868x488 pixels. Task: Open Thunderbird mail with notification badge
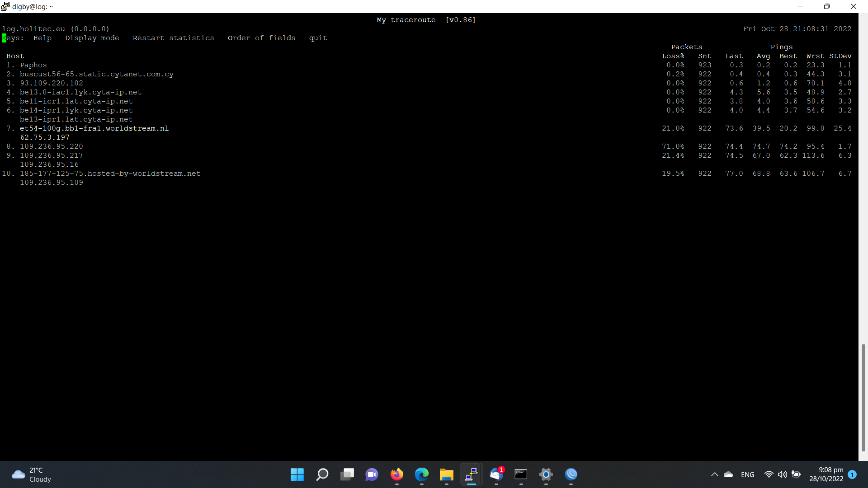[x=496, y=474]
